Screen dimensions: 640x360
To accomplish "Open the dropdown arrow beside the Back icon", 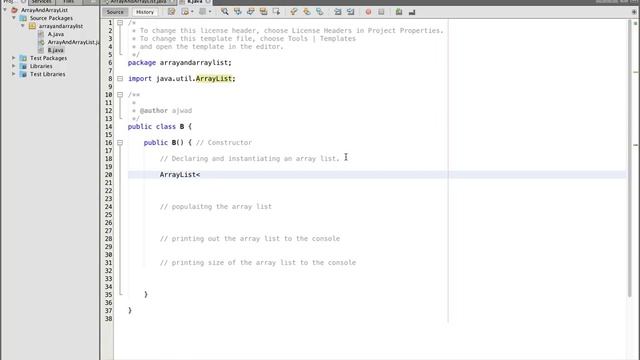I will [192, 12].
